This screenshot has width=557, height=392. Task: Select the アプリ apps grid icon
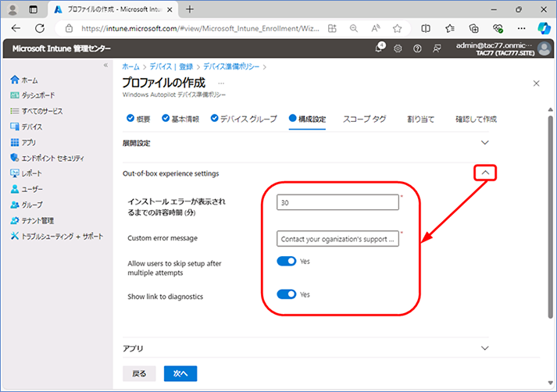[15, 142]
